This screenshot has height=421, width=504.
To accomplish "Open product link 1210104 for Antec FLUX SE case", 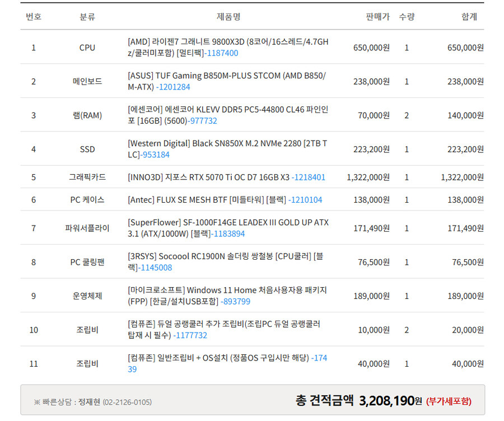I will (305, 200).
